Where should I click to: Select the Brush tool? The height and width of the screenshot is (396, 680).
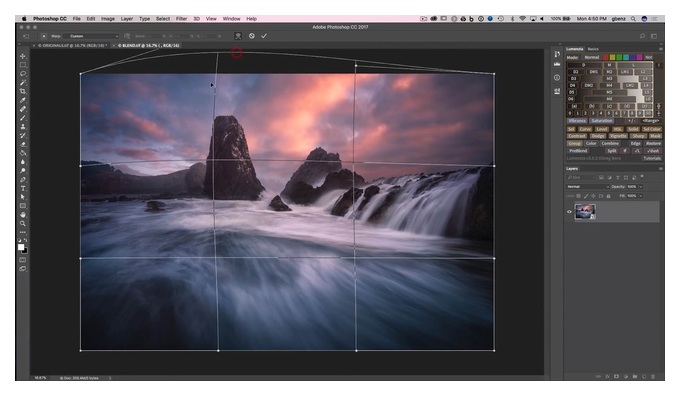[23, 118]
